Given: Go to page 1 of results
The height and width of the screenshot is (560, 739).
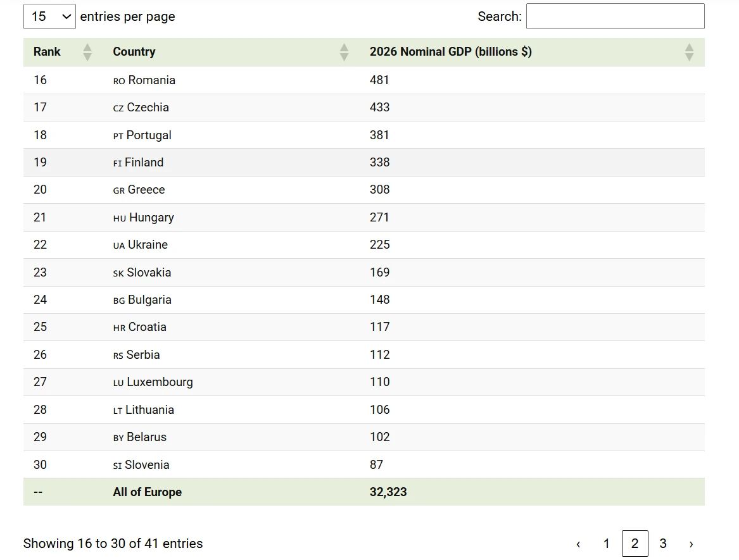Looking at the screenshot, I should (606, 544).
